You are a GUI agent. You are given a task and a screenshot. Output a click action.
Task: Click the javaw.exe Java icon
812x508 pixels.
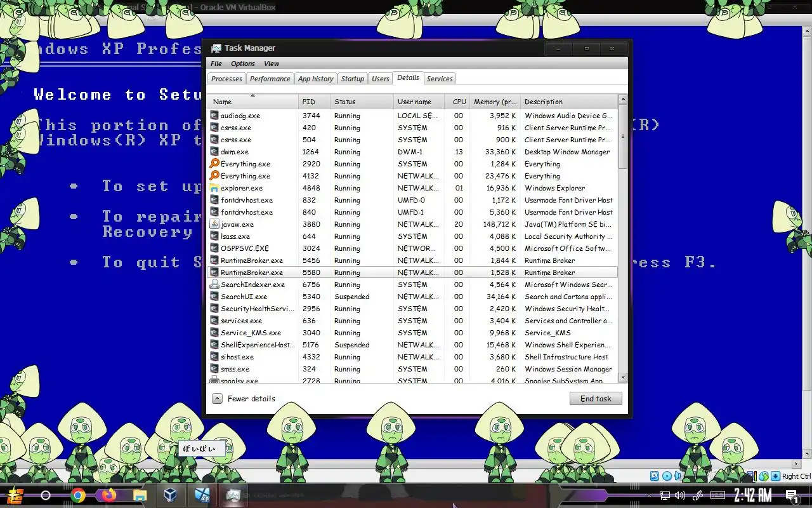[214, 224]
